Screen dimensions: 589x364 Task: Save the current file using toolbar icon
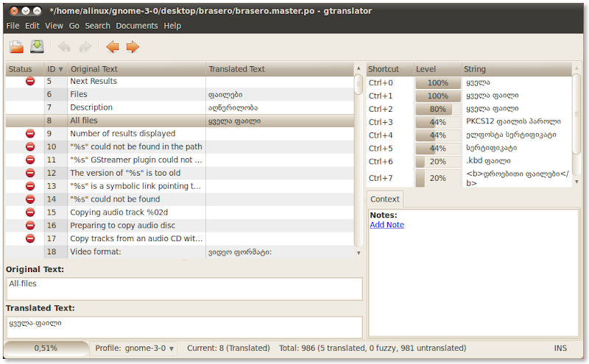[37, 46]
